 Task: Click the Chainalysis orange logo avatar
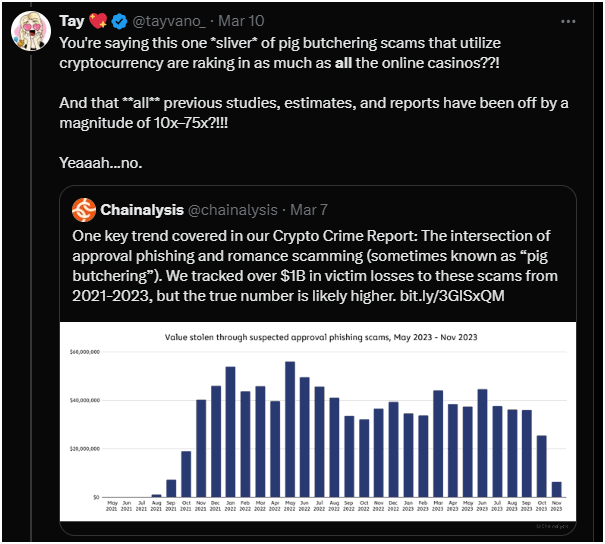[x=84, y=210]
